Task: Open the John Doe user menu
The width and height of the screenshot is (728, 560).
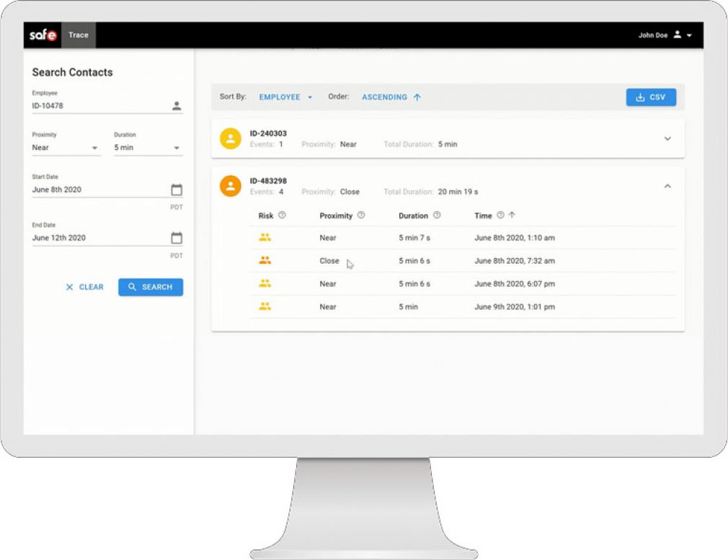Action: 665,35
